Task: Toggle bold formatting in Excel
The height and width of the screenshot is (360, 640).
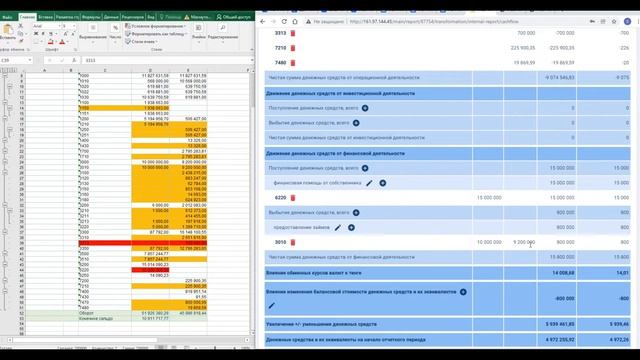Action: 36,33
